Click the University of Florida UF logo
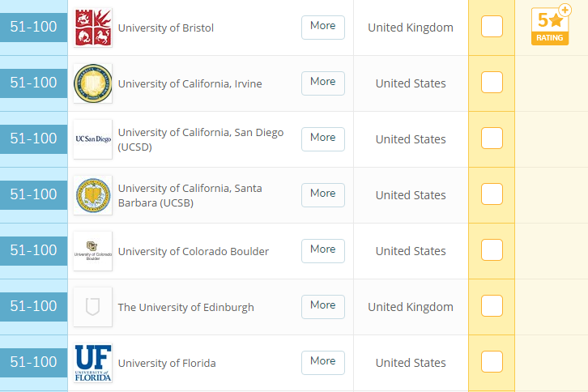The width and height of the screenshot is (588, 392). tap(92, 363)
